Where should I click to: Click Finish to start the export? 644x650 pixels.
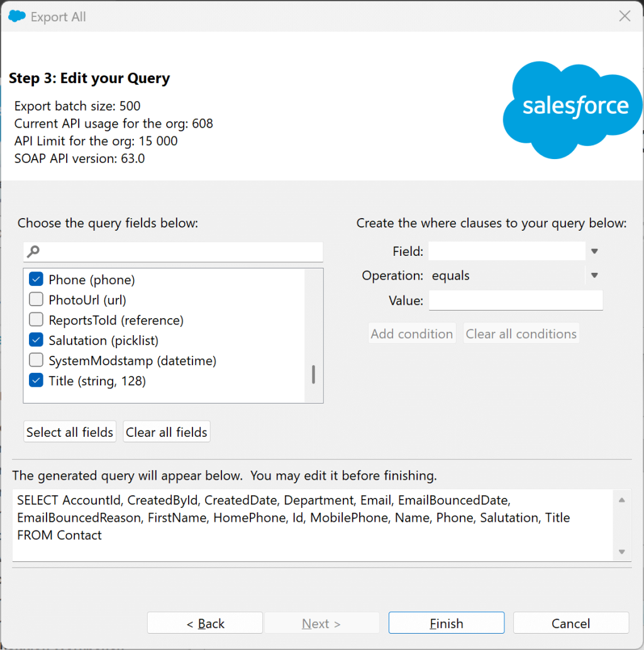tap(446, 622)
